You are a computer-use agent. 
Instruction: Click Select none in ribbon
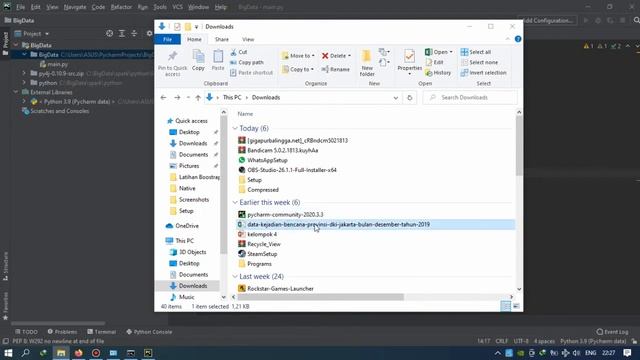tap(479, 62)
